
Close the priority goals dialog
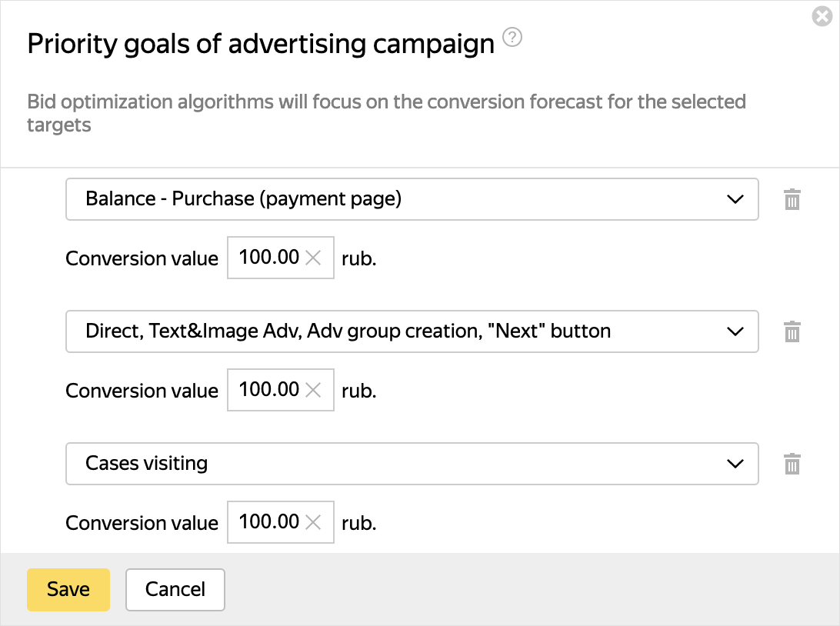[822, 16]
